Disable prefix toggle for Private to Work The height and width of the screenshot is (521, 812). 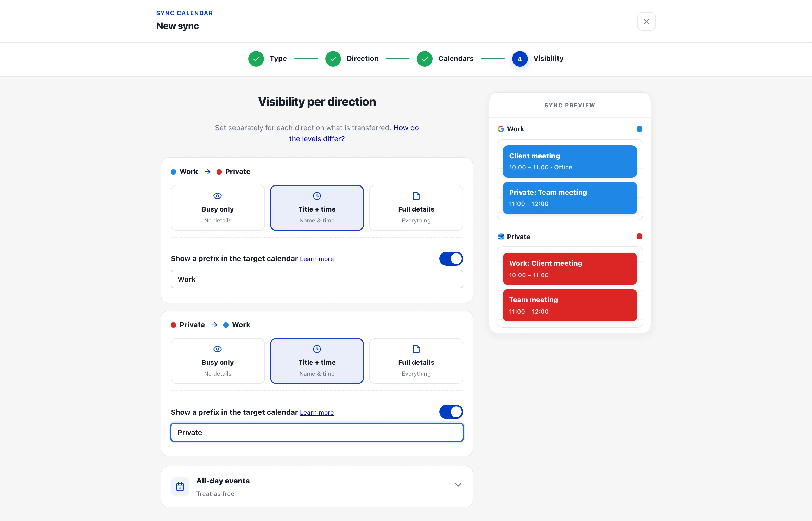pos(451,412)
